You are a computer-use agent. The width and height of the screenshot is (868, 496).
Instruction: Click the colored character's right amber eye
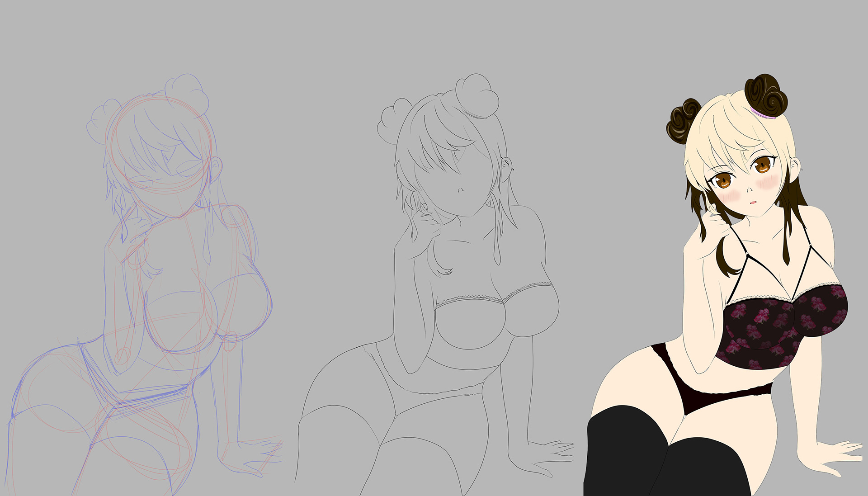pos(762,165)
